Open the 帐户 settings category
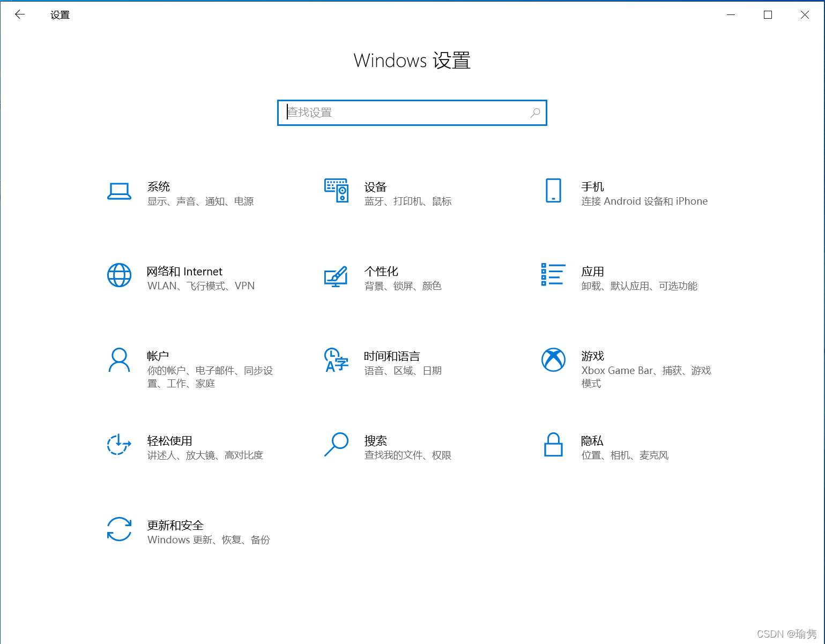Viewport: 825px width, 644px height. point(190,369)
